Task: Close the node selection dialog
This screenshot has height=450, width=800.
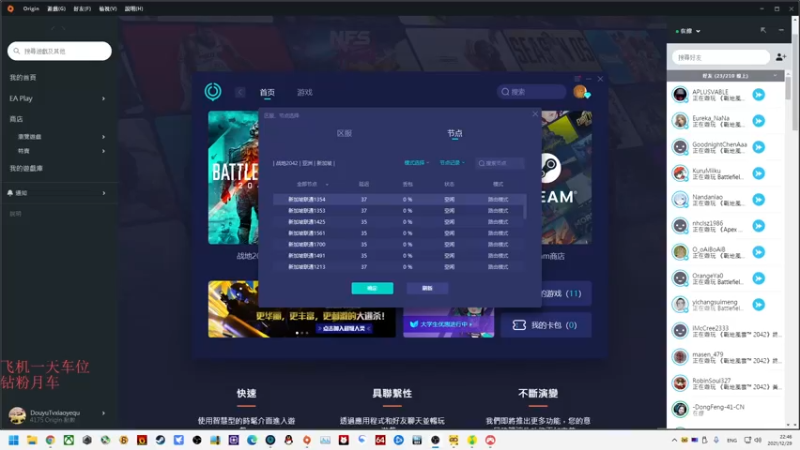Action: [x=535, y=114]
